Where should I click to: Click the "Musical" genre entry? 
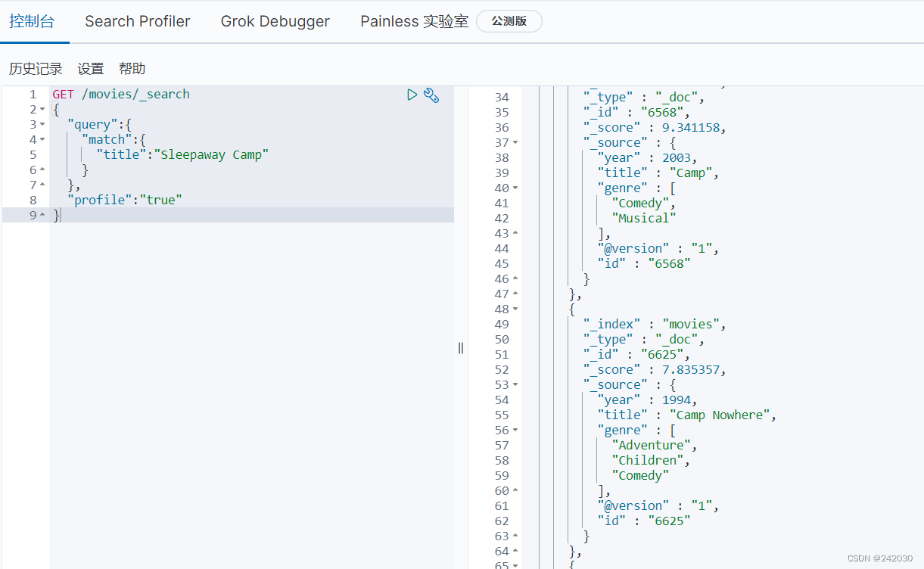643,219
